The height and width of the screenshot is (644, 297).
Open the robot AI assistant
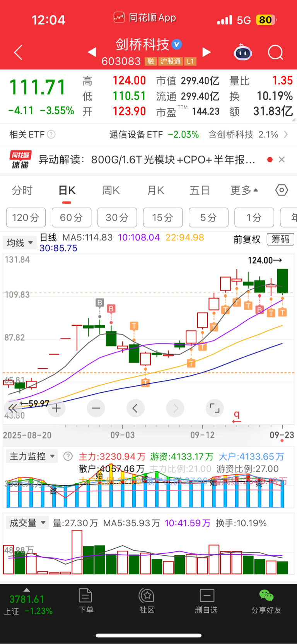pos(243,52)
